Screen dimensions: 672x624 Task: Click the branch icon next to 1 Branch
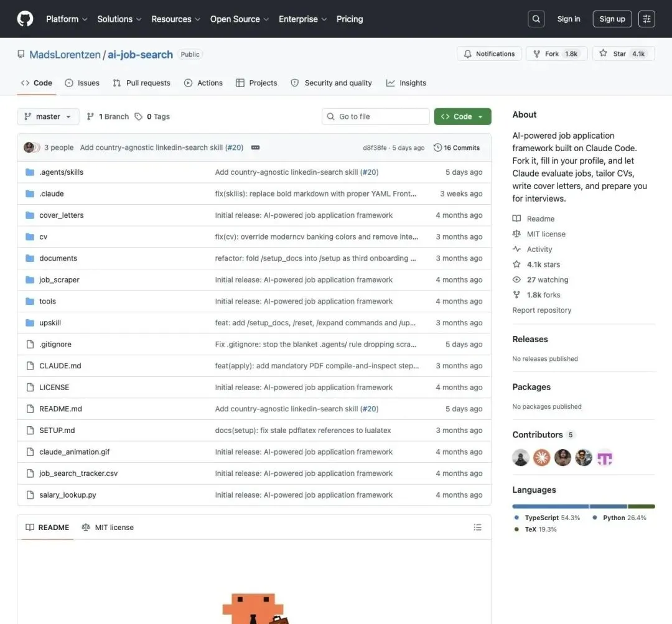90,116
